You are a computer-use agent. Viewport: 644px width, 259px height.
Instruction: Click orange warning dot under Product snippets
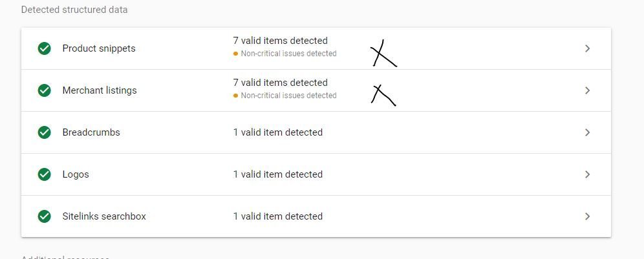point(235,54)
